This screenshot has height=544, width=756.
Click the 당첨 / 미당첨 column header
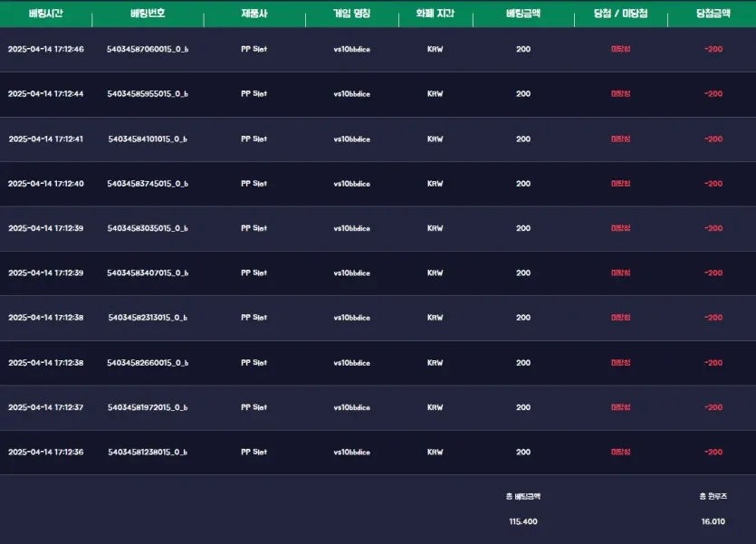click(620, 14)
